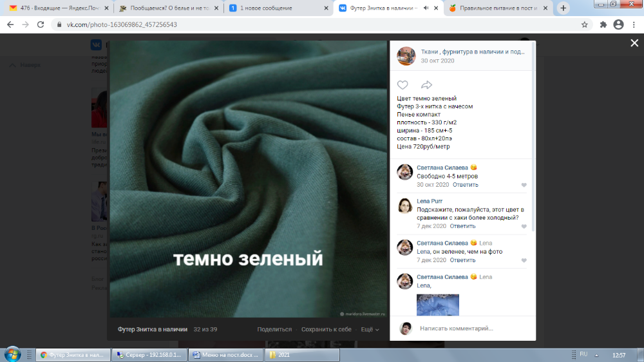
Task: Close the 1 новое сообщение tab
Action: pyautogui.click(x=326, y=8)
